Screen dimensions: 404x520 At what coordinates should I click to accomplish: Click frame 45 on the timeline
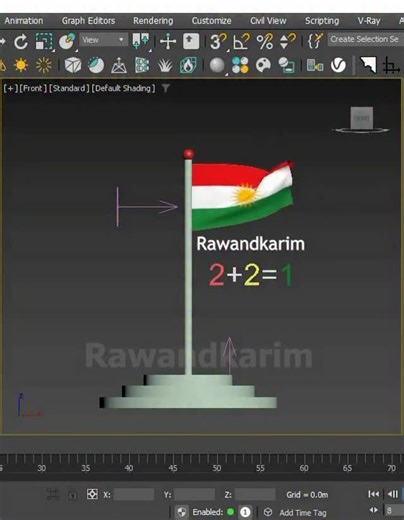point(173,468)
